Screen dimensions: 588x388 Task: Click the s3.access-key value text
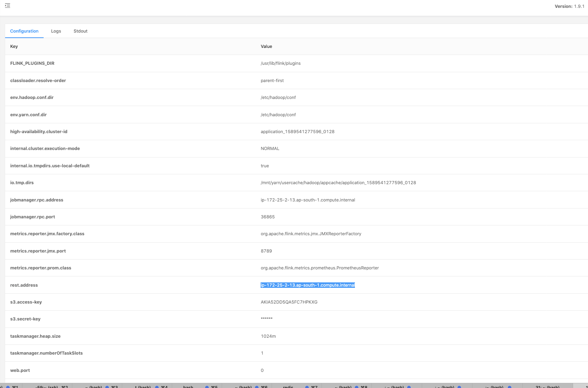point(289,302)
